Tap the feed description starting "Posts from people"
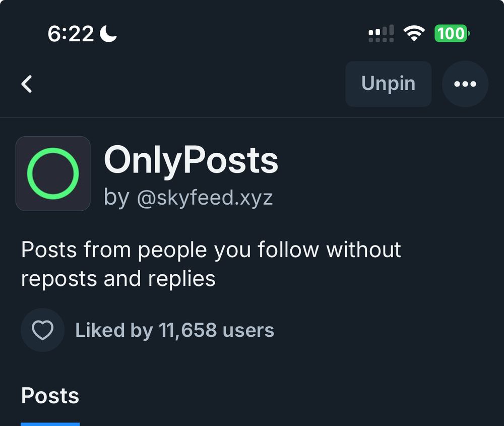This screenshot has height=426, width=504. point(211,250)
